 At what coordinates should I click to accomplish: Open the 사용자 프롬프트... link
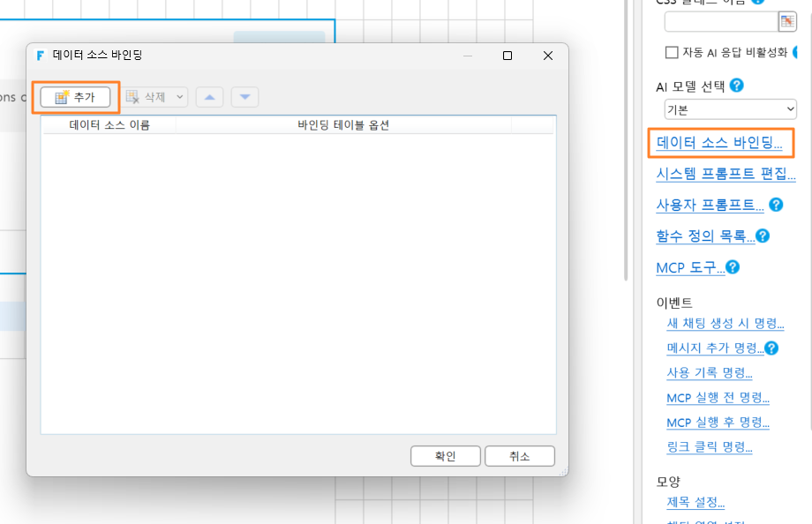[710, 205]
